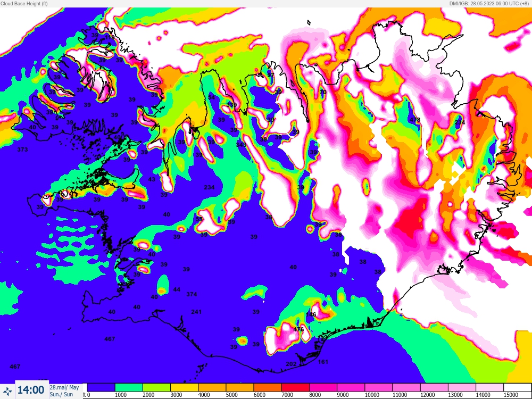Click the '1000' legend label
Screen dimensions: 532x399
[x=120, y=395]
